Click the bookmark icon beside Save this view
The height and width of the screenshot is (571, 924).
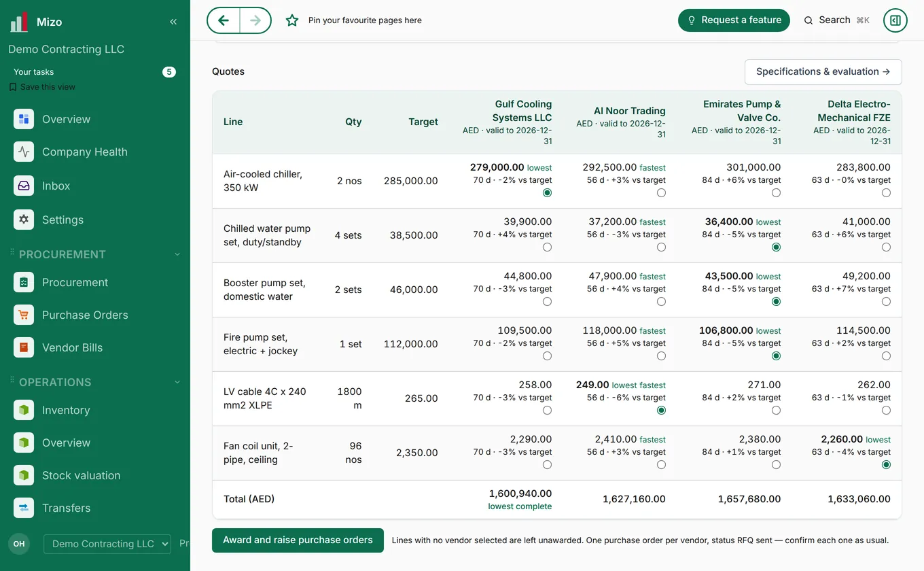pos(13,87)
